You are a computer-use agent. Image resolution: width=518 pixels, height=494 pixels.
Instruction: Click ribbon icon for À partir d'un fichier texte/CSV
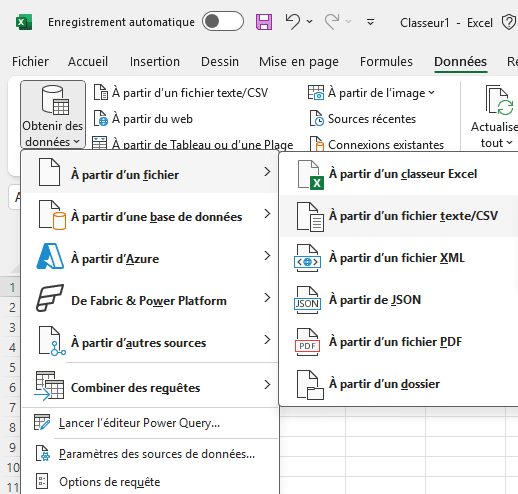coord(100,92)
